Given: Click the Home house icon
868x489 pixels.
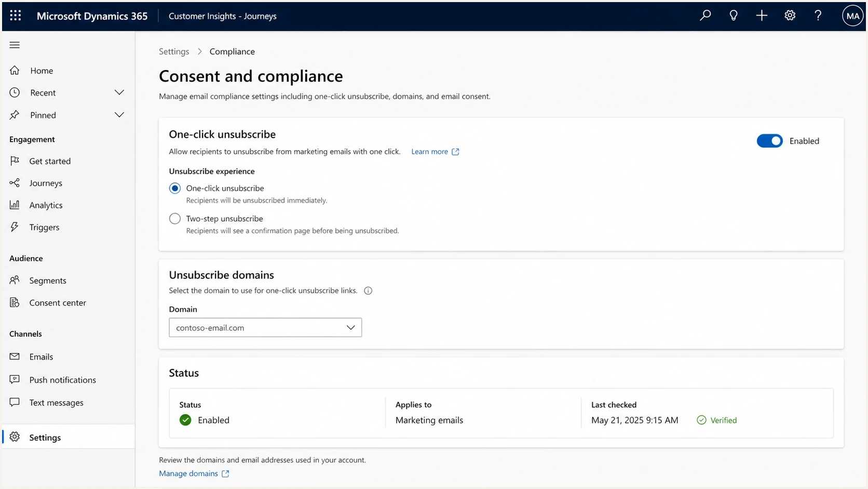Looking at the screenshot, I should (15, 70).
